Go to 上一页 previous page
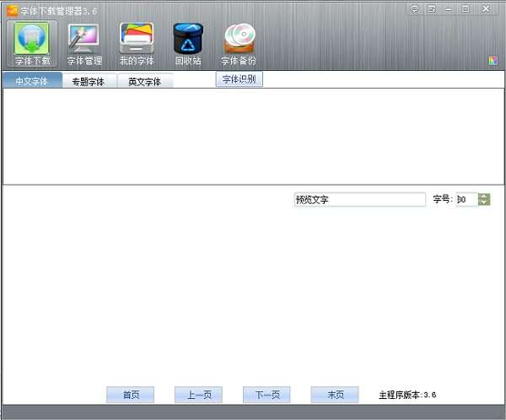This screenshot has height=420, width=506. 198,395
